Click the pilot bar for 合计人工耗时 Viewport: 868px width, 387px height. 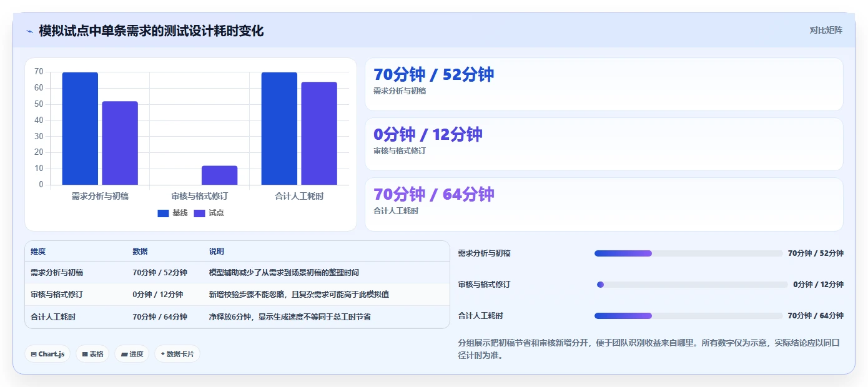point(319,134)
